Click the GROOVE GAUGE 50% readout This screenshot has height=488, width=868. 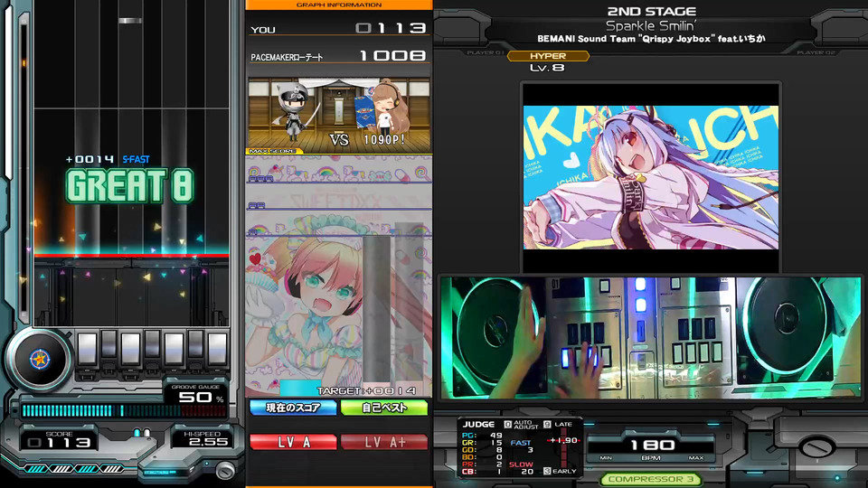[x=197, y=393]
